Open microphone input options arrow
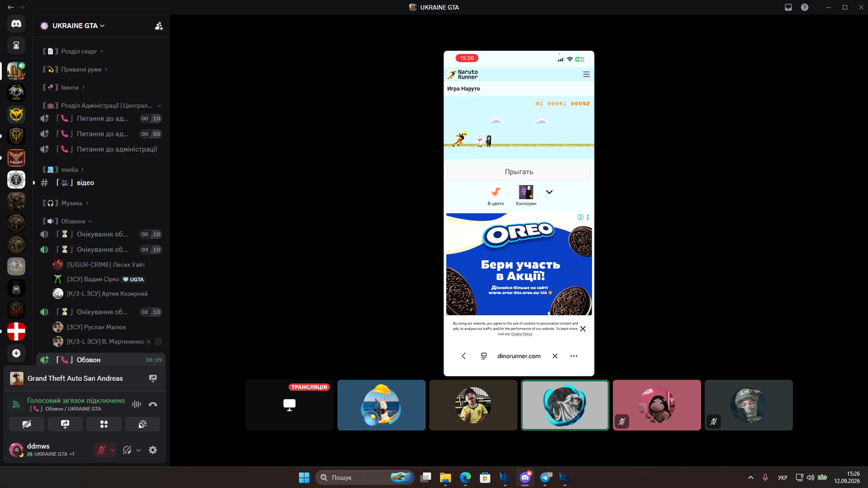The height and width of the screenshot is (488, 868). pyautogui.click(x=113, y=450)
